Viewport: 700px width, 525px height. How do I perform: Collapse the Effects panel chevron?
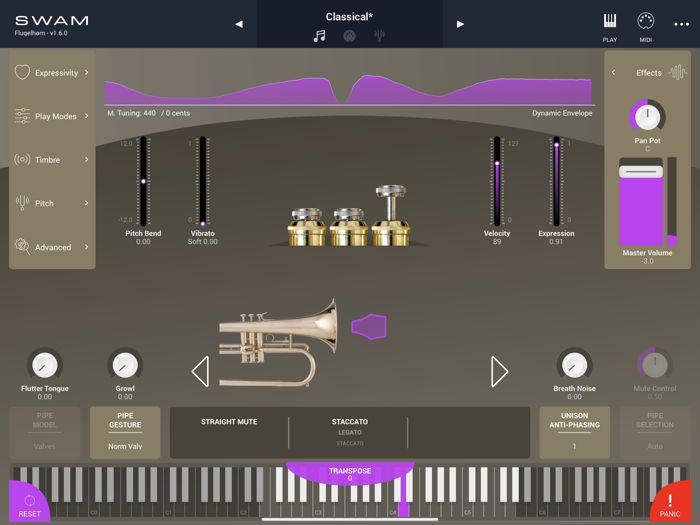click(x=613, y=72)
